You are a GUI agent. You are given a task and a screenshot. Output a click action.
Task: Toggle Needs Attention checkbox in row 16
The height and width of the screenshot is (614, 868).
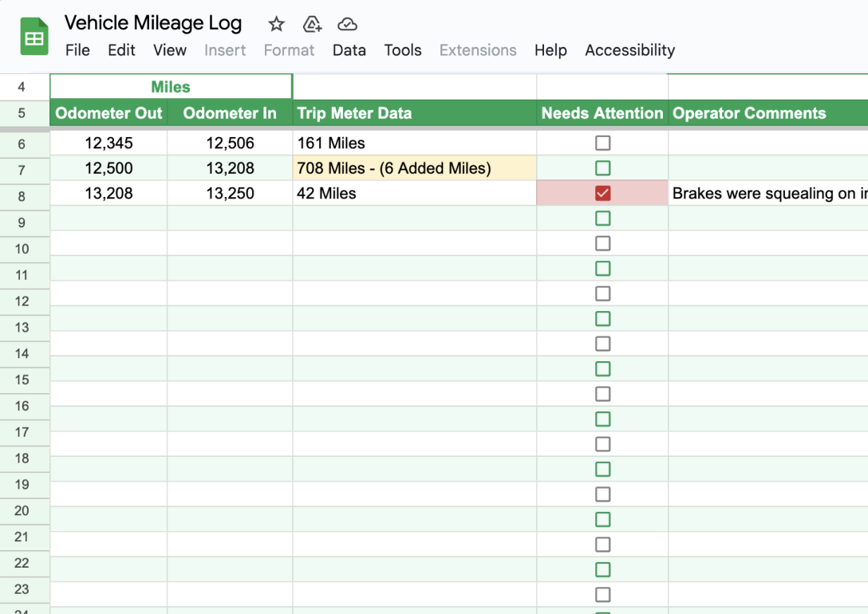(x=603, y=394)
